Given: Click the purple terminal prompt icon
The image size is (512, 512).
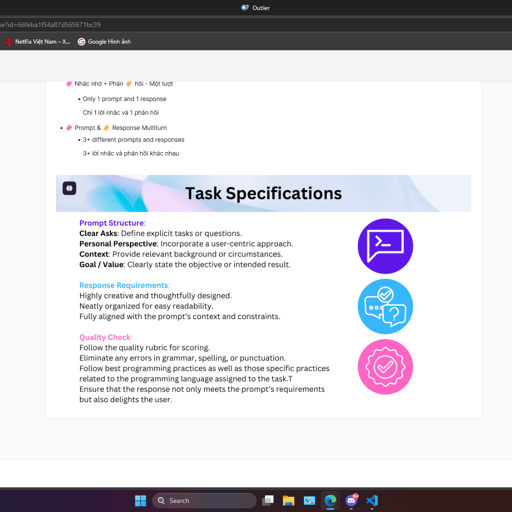Looking at the screenshot, I should pos(385,246).
